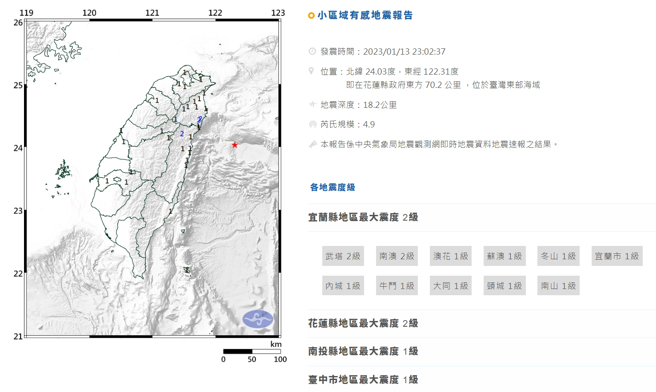
Task: Click the earthquake intensity map of Taiwan
Action: pos(153,178)
